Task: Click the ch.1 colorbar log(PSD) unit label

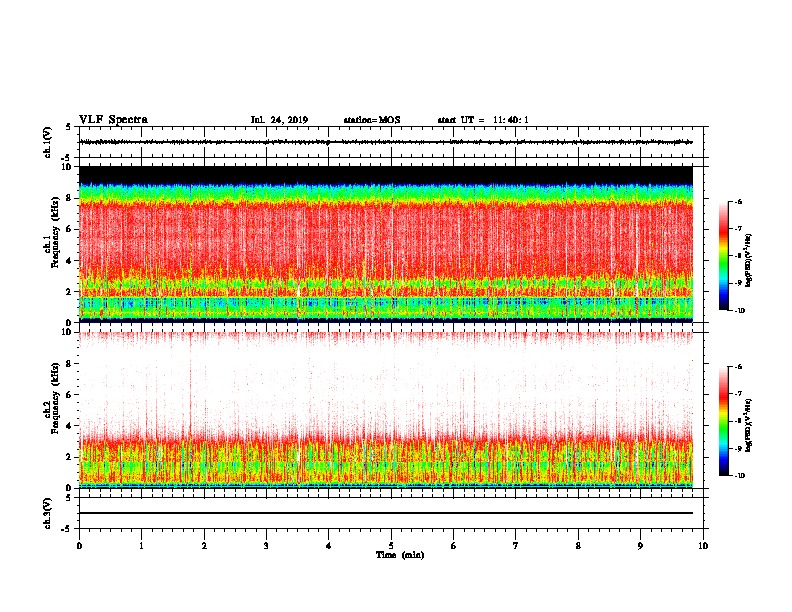Action: coord(749,261)
